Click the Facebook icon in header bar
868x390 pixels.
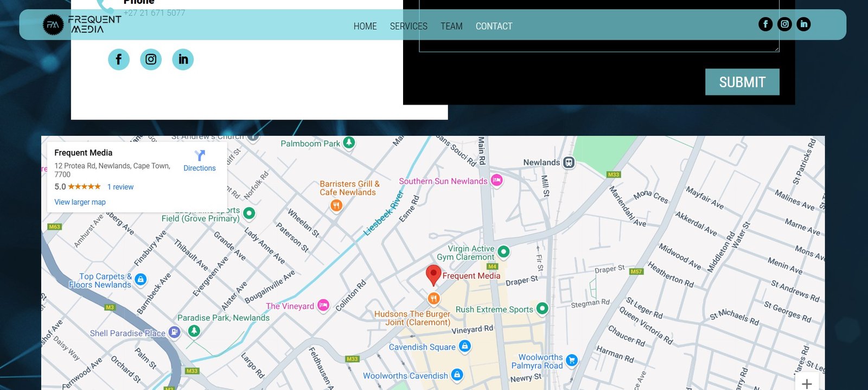765,24
